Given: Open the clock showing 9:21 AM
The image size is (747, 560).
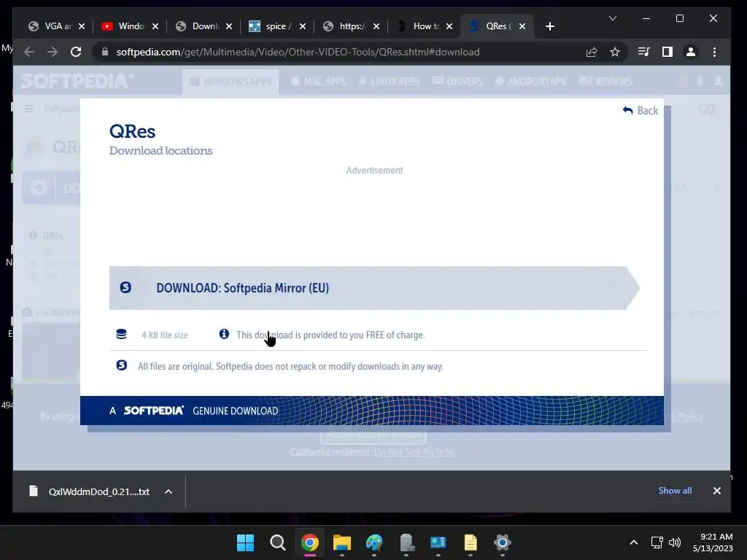Looking at the screenshot, I should [713, 542].
